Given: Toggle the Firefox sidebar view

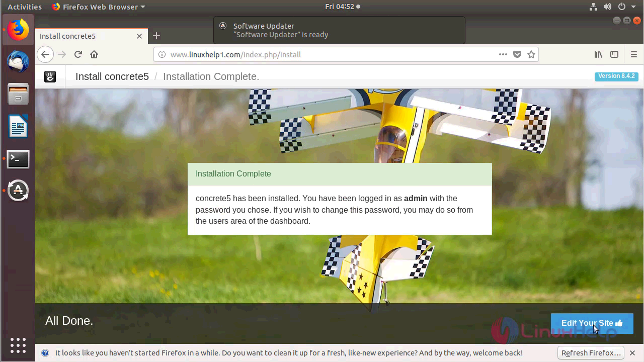Looking at the screenshot, I should (x=614, y=54).
